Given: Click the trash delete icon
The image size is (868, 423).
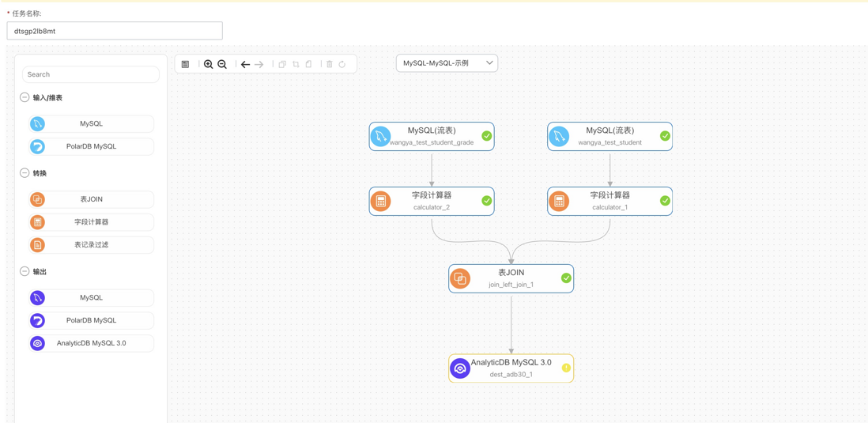Looking at the screenshot, I should [x=330, y=64].
